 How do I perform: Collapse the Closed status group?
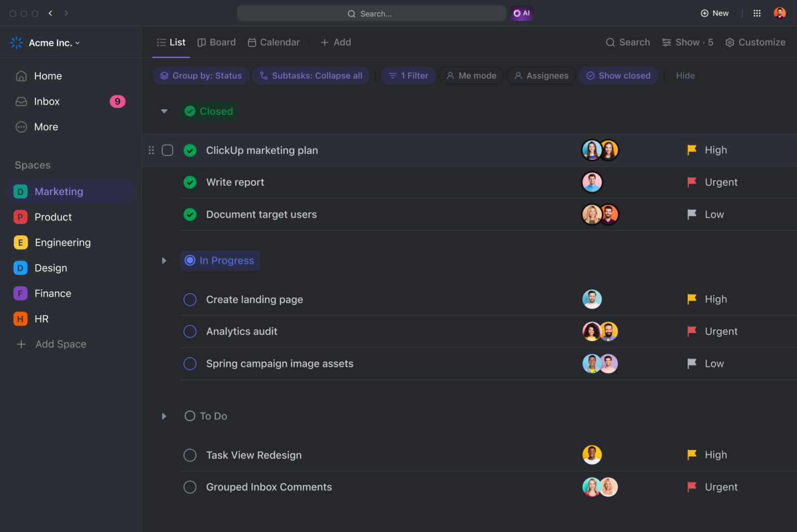(164, 111)
